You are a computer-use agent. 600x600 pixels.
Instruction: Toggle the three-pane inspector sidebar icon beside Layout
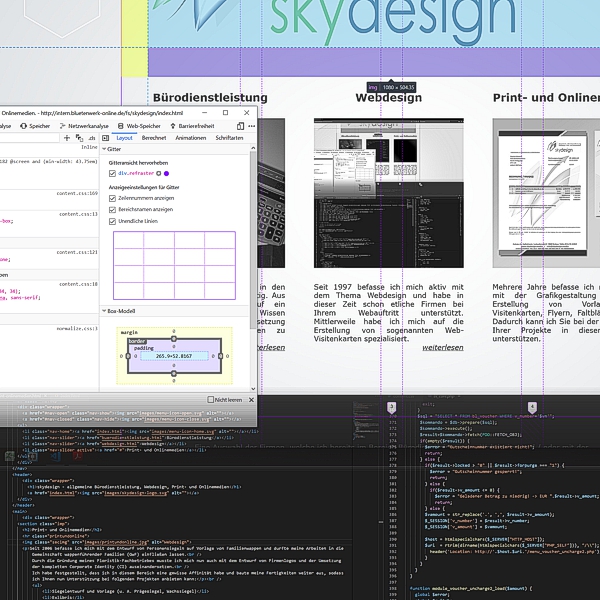[106, 138]
